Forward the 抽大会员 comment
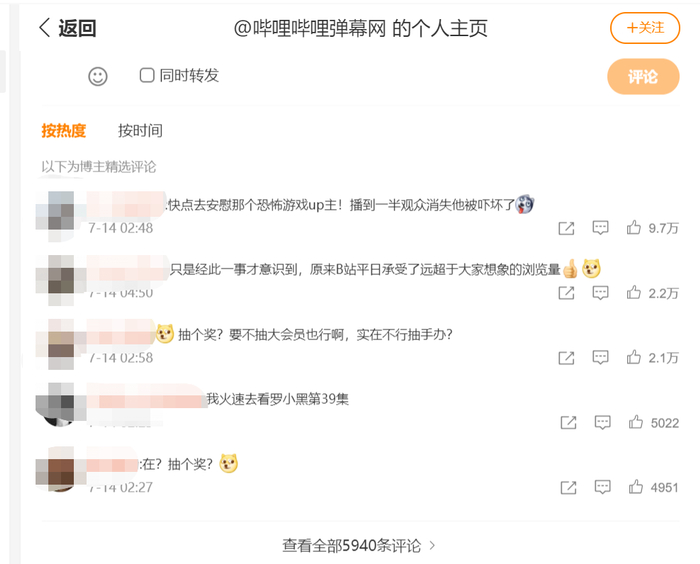This screenshot has height=564, width=700. point(567,358)
